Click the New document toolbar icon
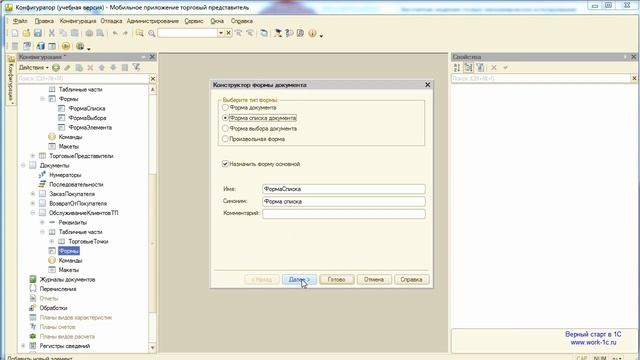 [15, 33]
